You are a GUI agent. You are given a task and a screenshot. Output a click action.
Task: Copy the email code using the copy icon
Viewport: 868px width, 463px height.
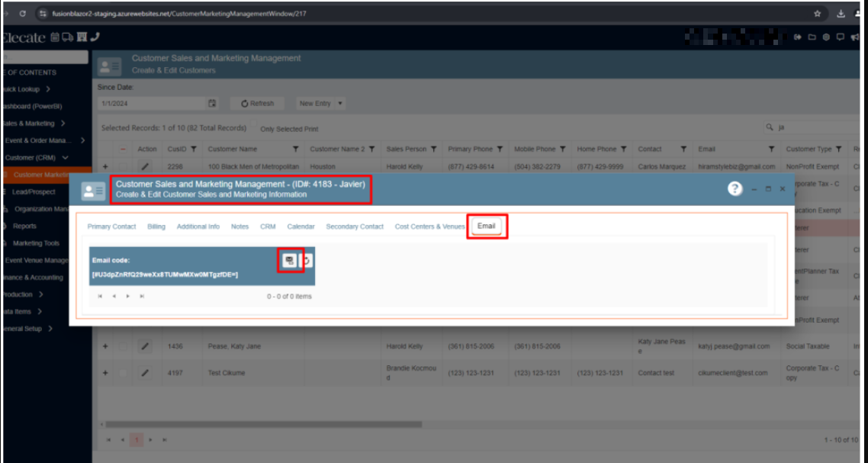(290, 260)
